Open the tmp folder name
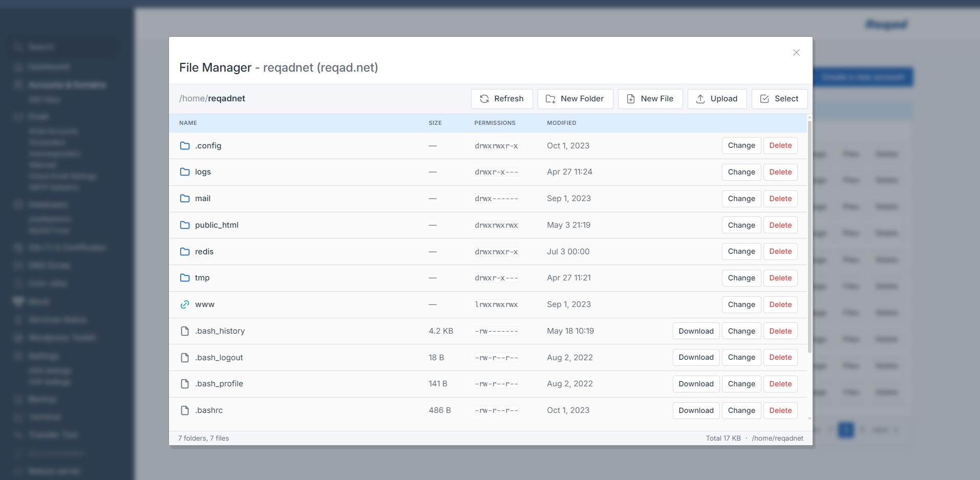This screenshot has height=480, width=980. (202, 278)
